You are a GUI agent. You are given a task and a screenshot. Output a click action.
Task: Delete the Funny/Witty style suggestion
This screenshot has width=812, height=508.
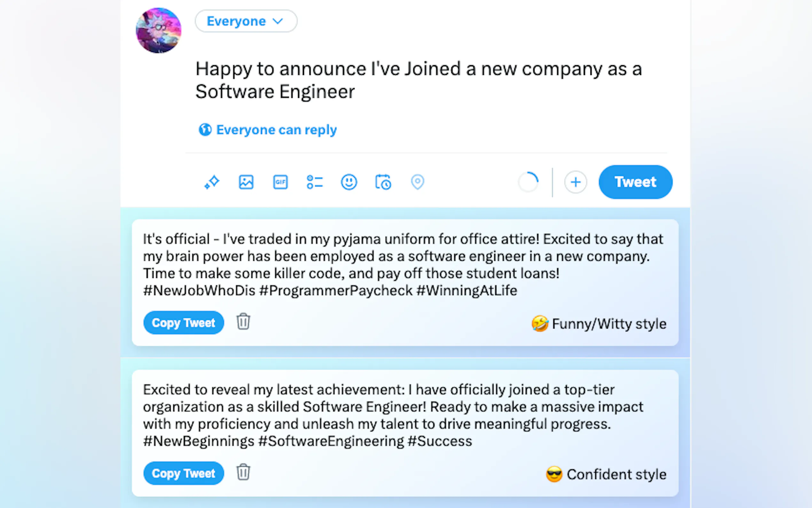pos(243,322)
